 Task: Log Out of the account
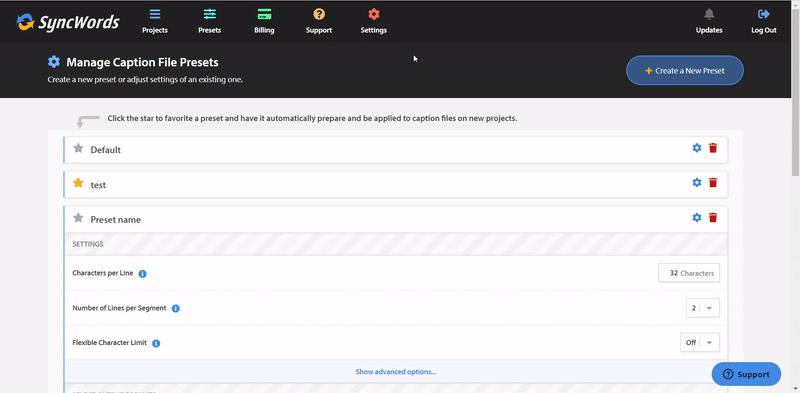(x=764, y=21)
